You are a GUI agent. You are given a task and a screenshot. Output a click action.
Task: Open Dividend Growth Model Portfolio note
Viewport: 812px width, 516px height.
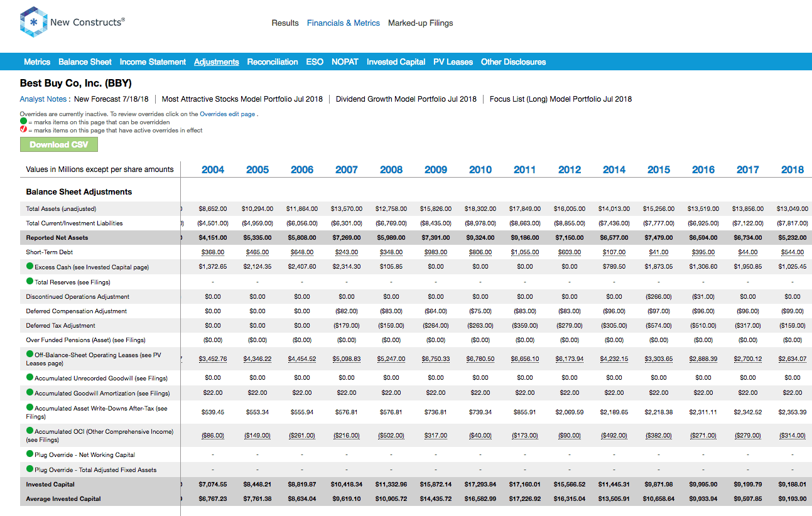[406, 99]
